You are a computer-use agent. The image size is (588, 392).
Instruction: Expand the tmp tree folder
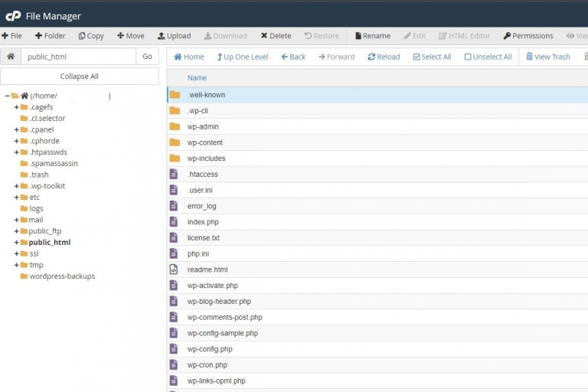pos(17,265)
